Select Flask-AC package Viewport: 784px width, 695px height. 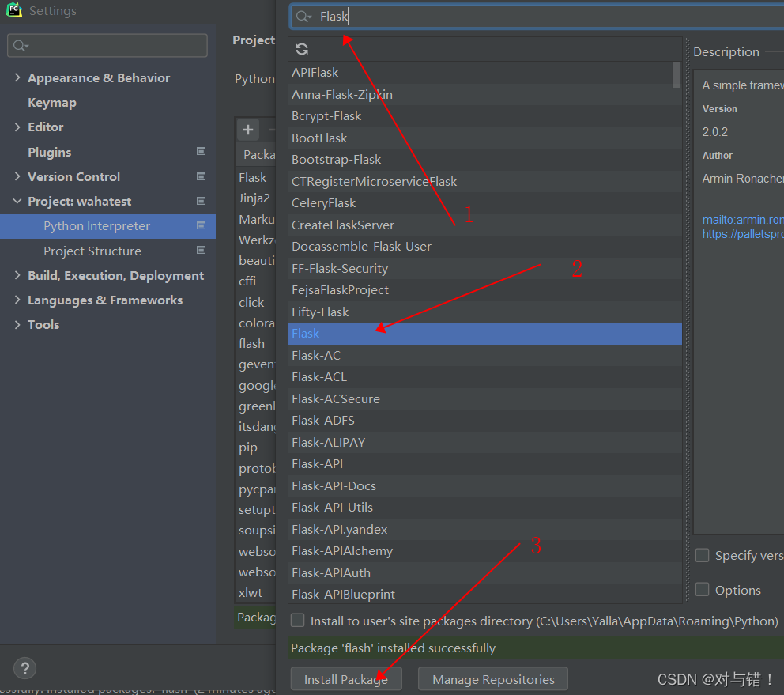[x=485, y=356]
